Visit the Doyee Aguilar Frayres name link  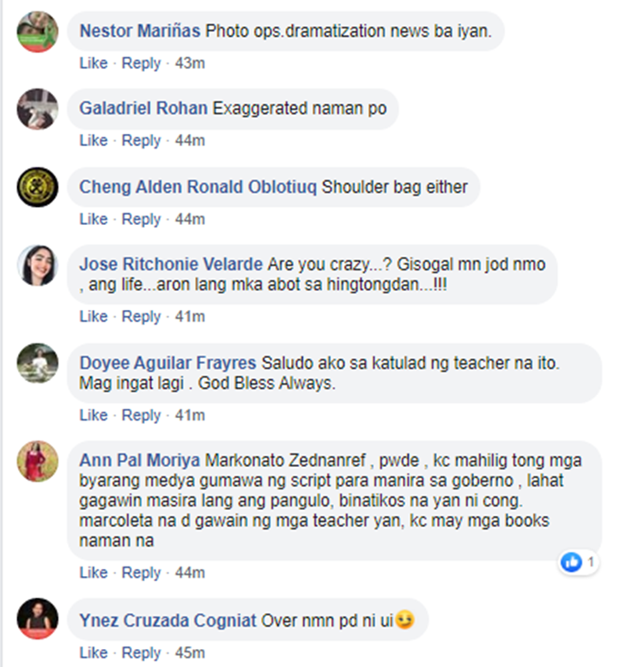pyautogui.click(x=168, y=363)
